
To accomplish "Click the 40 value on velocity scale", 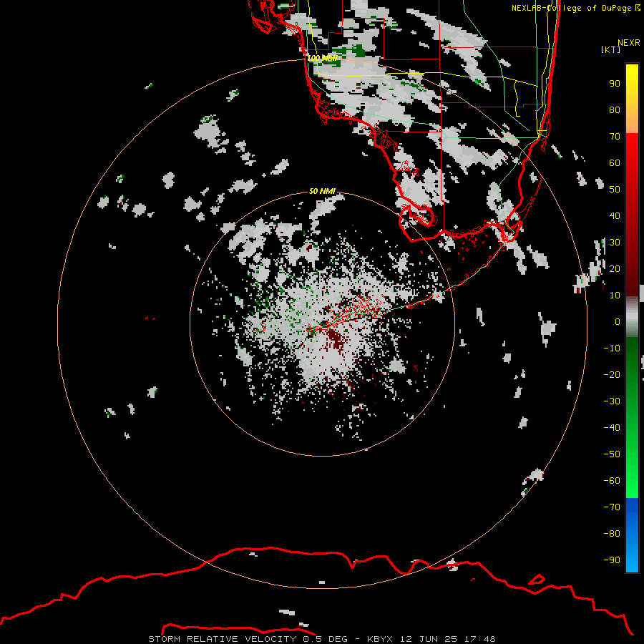I will pos(615,216).
